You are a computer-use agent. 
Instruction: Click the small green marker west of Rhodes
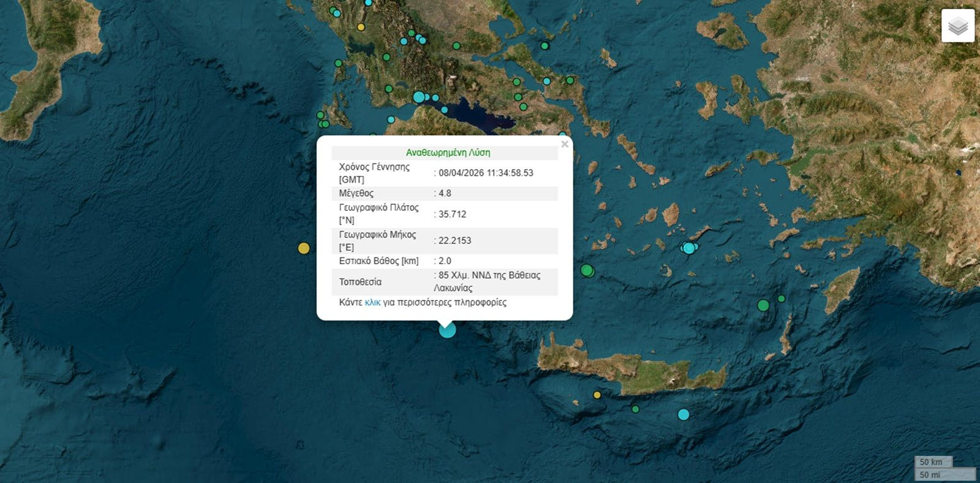click(782, 299)
